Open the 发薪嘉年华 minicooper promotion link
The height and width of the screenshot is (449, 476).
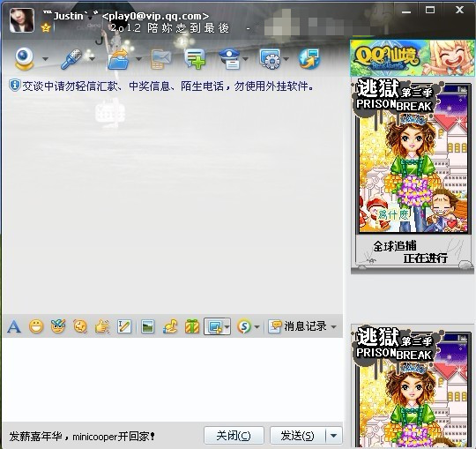click(82, 437)
